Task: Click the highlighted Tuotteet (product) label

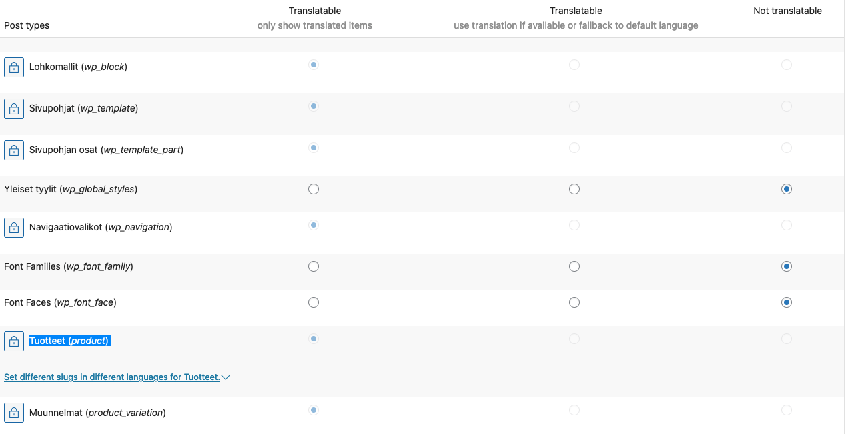Action: point(69,341)
